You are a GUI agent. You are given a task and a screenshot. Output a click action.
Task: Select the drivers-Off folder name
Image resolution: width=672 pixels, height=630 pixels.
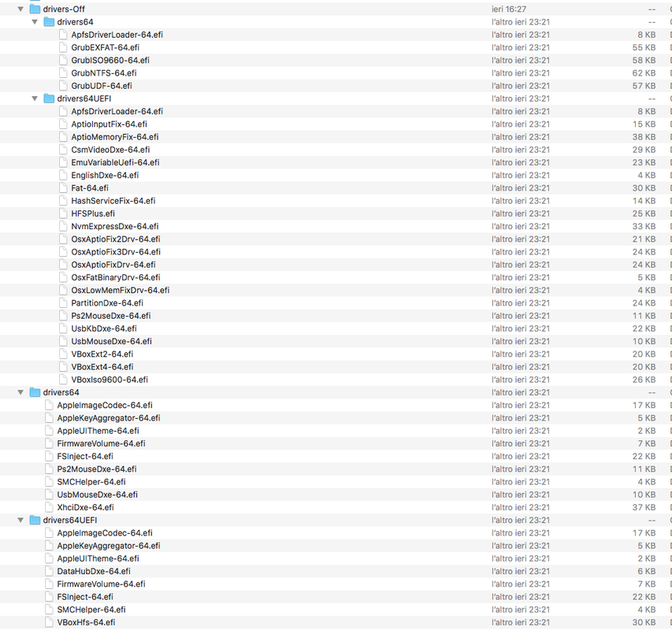[x=64, y=9]
